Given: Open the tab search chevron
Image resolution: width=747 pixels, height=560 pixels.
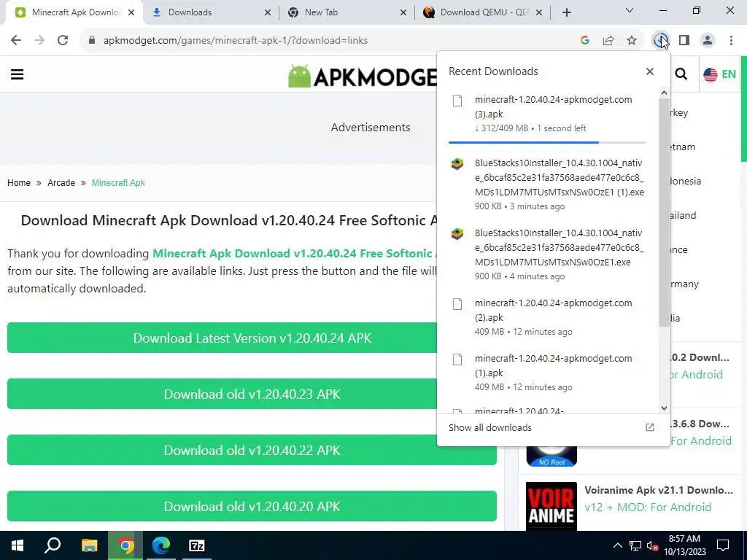Looking at the screenshot, I should pyautogui.click(x=630, y=10).
